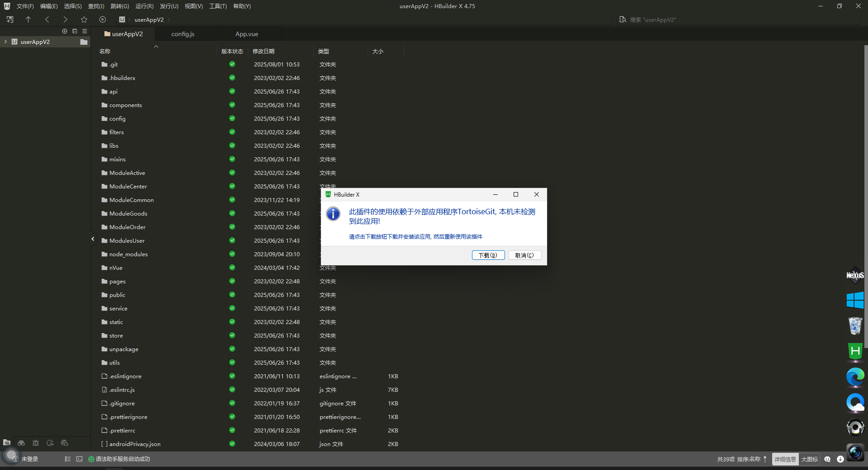Click the blue Q cloud browser dock icon
Viewport: 868px width, 470px height.
[x=855, y=402]
